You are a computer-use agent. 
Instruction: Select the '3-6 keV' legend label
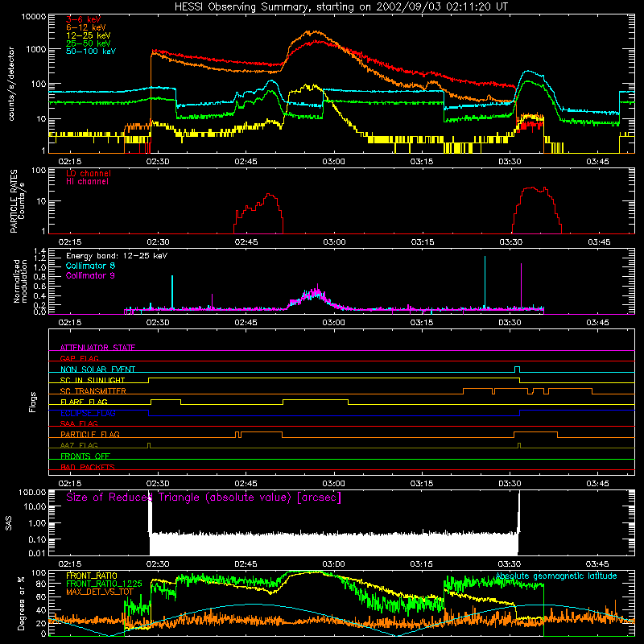pos(84,19)
